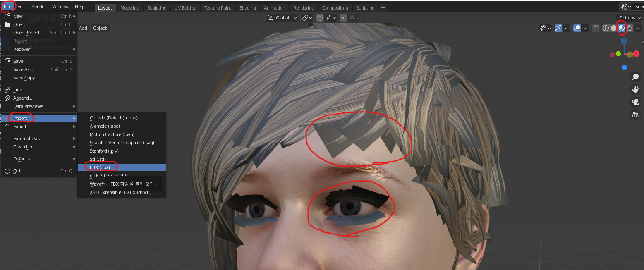Image resolution: width=644 pixels, height=270 pixels.
Task: Switch to the Scripting workspace tab
Action: coord(365,7)
